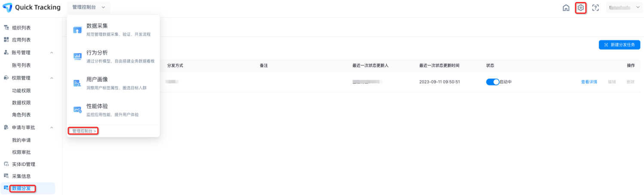The image size is (644, 195).
Task: Collapse the 权限管理 group chevron
Action: 52,78
